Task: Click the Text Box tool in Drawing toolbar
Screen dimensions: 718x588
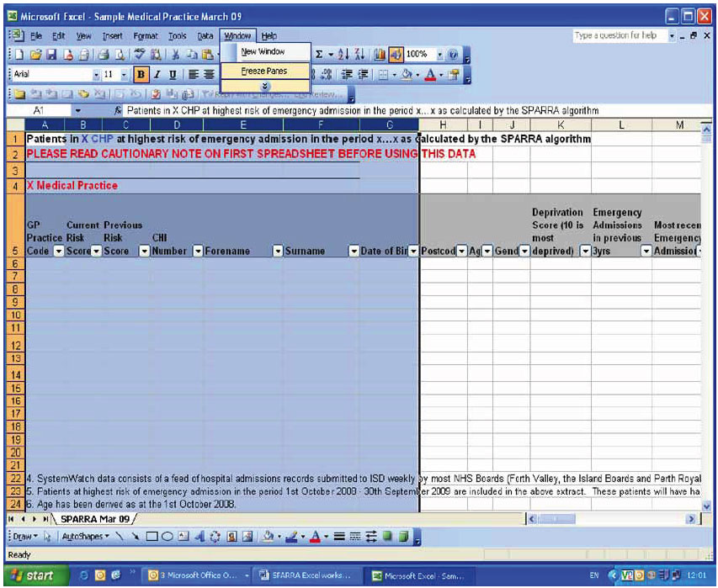Action: pos(183,537)
